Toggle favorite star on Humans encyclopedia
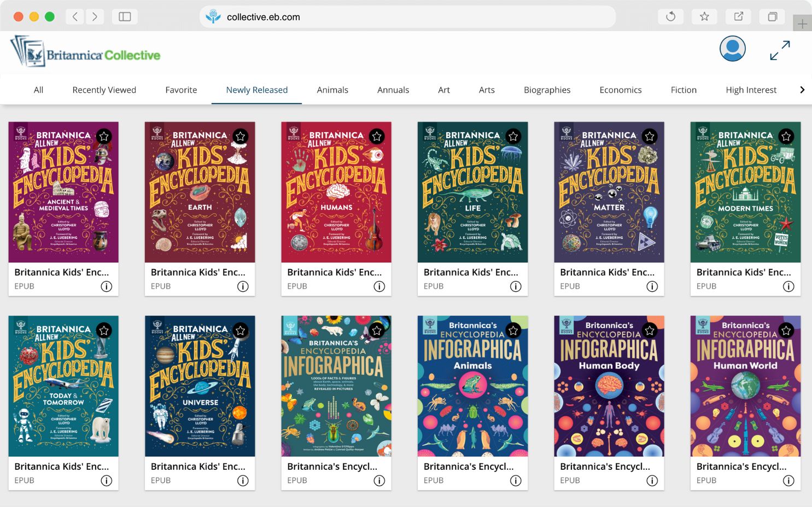 (x=377, y=137)
